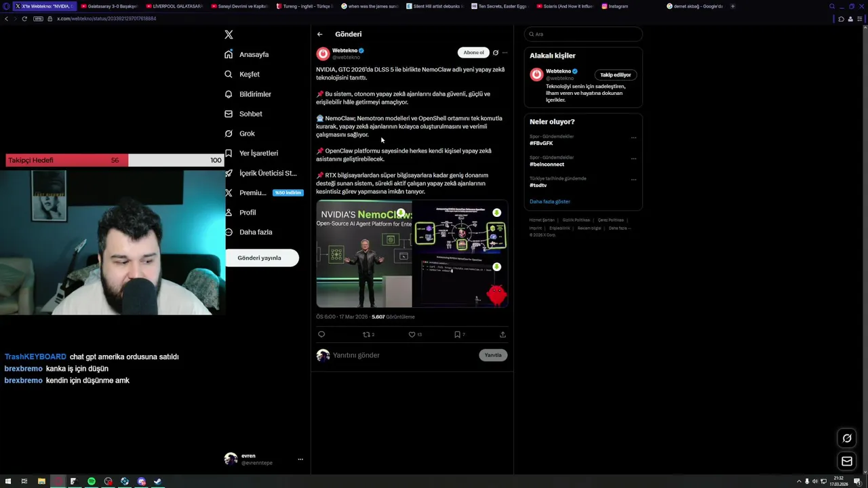The width and height of the screenshot is (868, 488).
Task: Open floating messages envelope button
Action: [847, 462]
